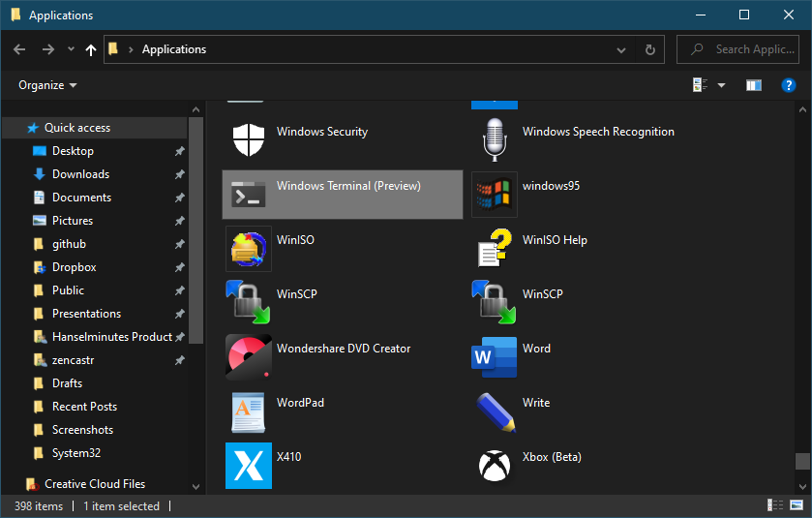812x518 pixels.
Task: Select the WinISO disc icon
Action: click(249, 249)
